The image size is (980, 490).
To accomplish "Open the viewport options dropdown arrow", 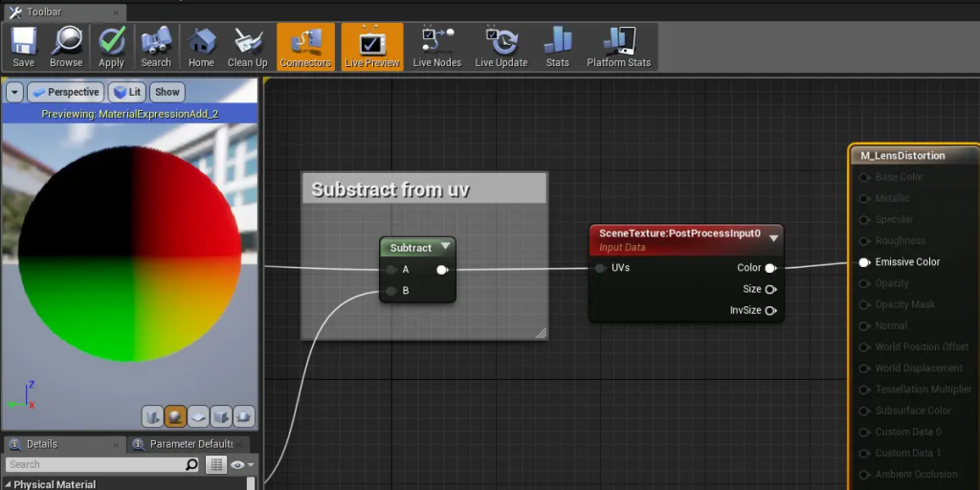I will click(x=14, y=92).
